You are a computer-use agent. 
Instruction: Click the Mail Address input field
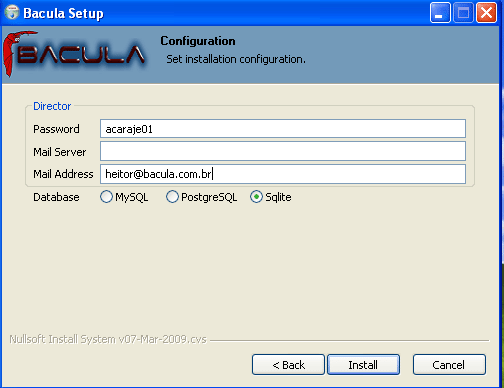(x=283, y=174)
